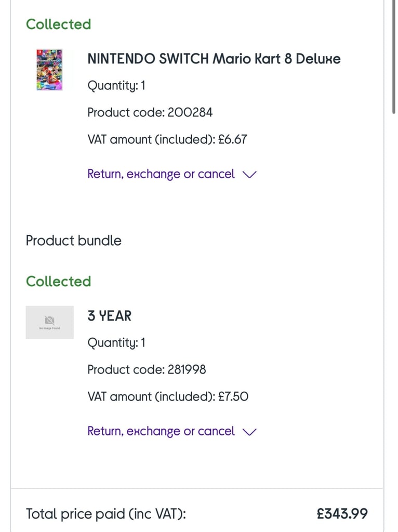Click product code 281998
This screenshot has width=398, height=532.
tap(147, 369)
